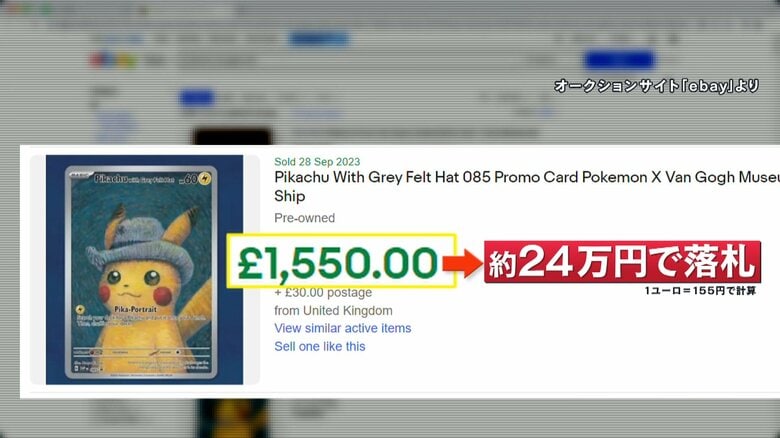780x438 pixels.
Task: Open the Pikachu With Grey Felt Hat listing title
Action: (527, 186)
